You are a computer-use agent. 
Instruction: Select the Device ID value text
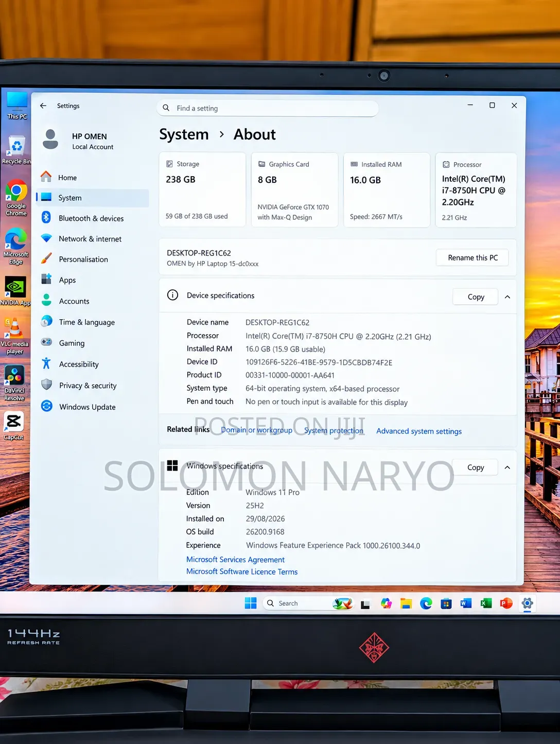click(x=319, y=362)
